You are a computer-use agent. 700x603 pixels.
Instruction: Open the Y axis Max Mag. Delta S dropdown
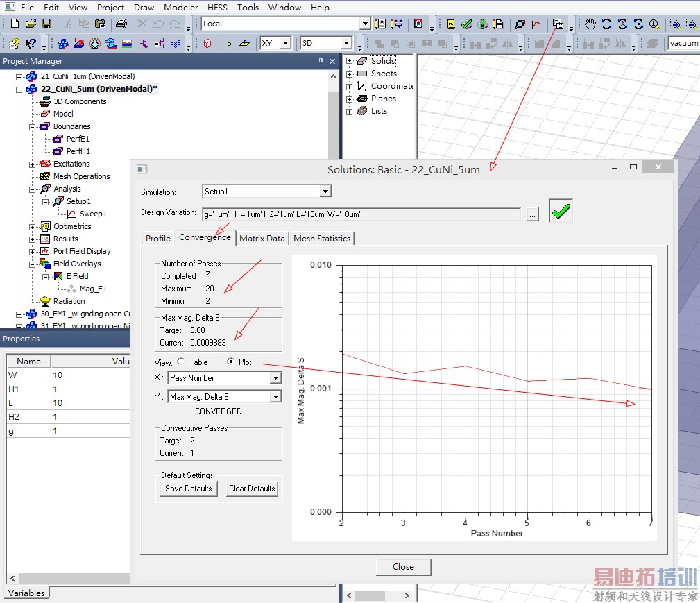click(275, 397)
